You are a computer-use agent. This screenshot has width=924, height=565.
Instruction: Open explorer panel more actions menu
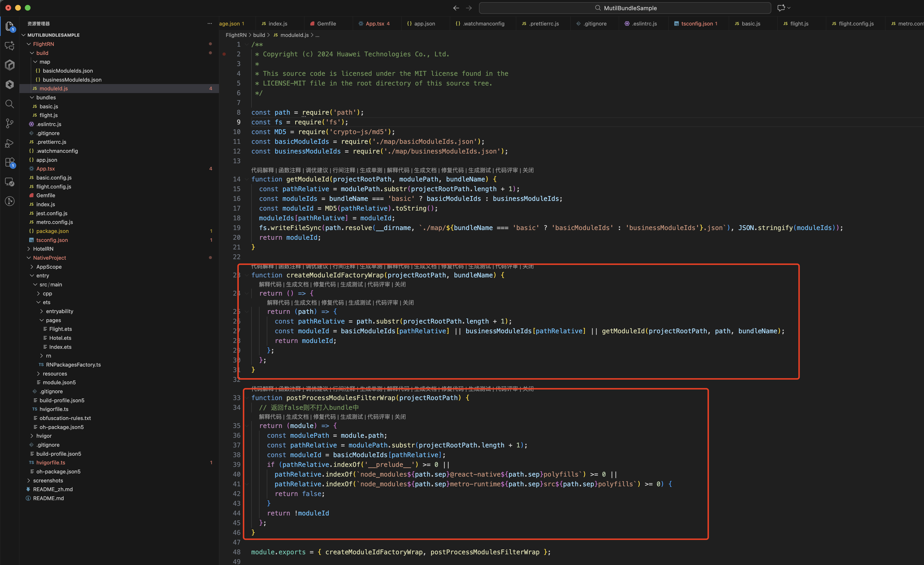pyautogui.click(x=210, y=24)
